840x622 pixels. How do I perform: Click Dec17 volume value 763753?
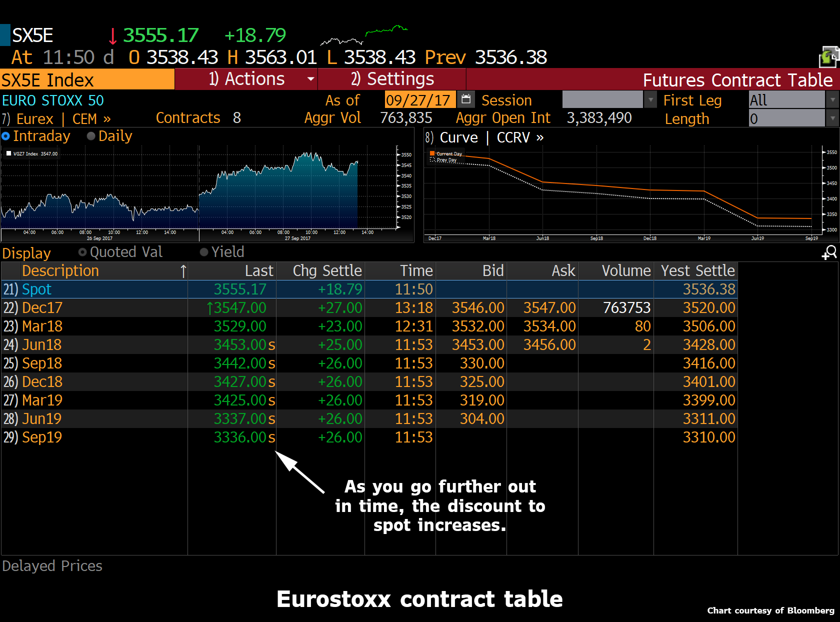[626, 307]
